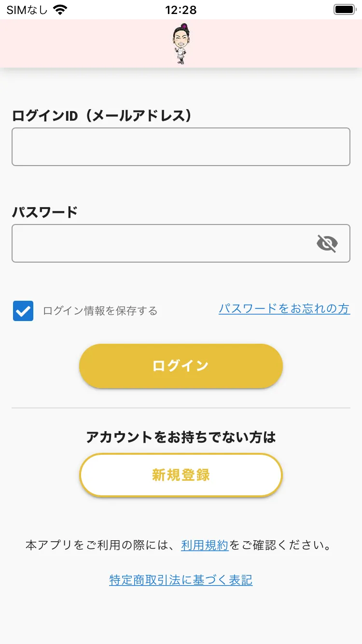The width and height of the screenshot is (362, 644).
Task: Tap the アカウントをお持ちでない方は heading
Action: pyautogui.click(x=181, y=437)
